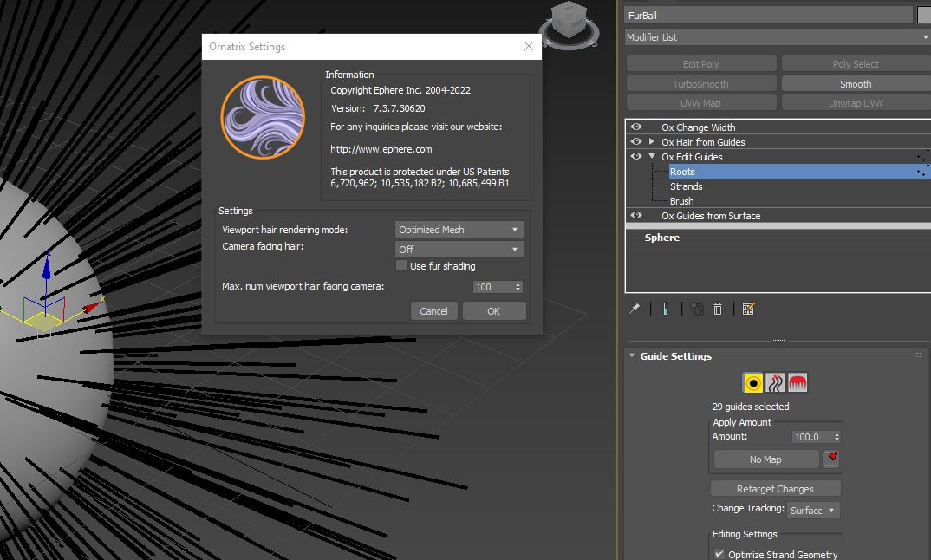931x560 pixels.
Task: Toggle Optimize Strand Geometry checkbox
Action: [x=719, y=554]
